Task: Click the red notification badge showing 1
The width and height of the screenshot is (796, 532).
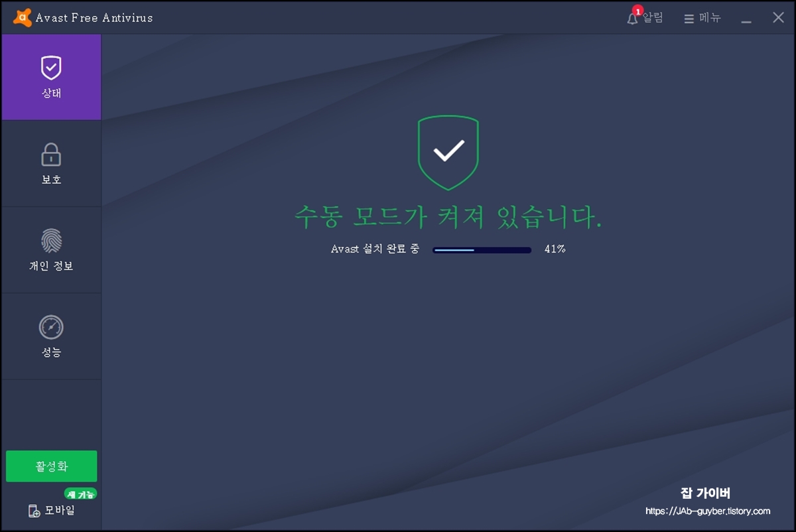Action: (x=637, y=11)
